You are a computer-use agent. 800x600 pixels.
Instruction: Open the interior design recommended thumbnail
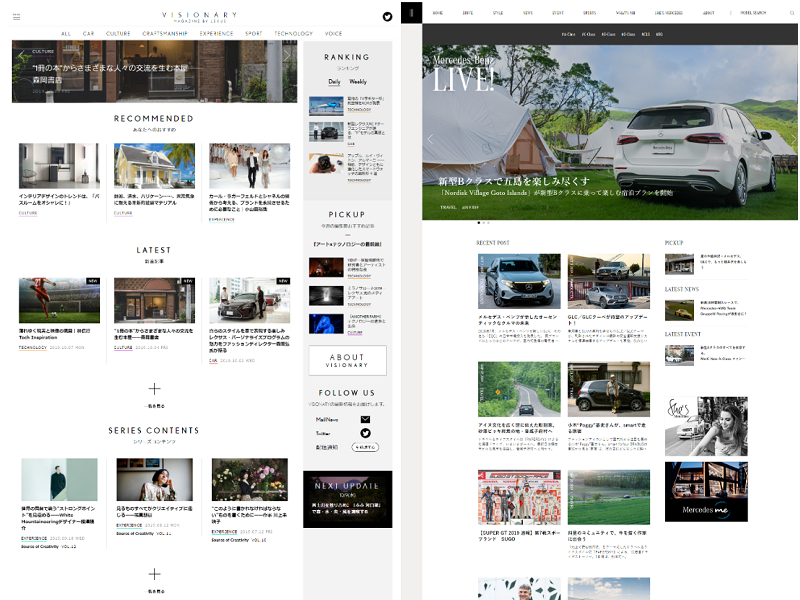(59, 166)
